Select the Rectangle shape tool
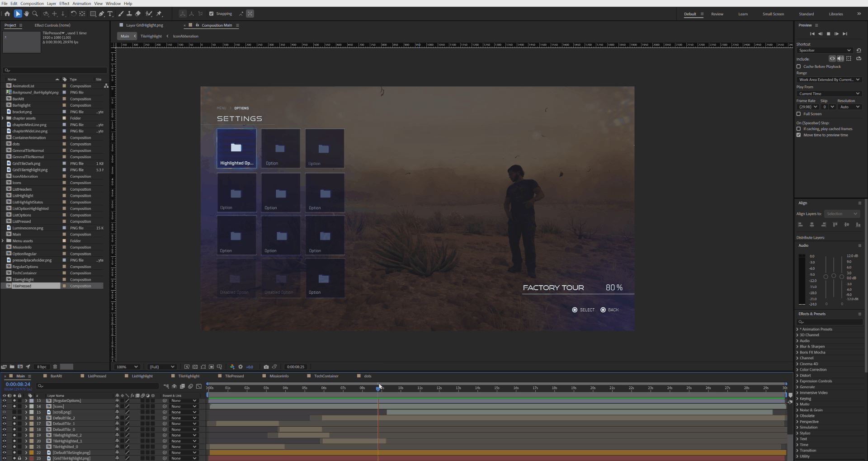Screen dimensions: 868x461 pyautogui.click(x=93, y=14)
